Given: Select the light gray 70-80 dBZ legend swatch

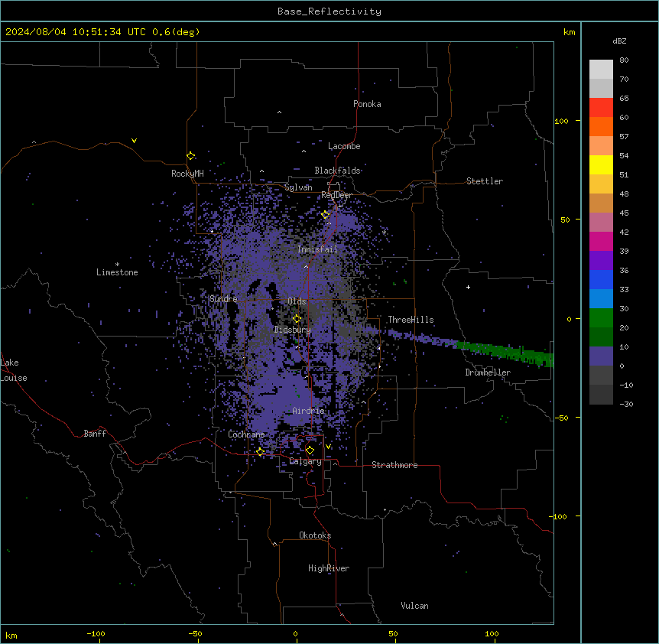Looking at the screenshot, I should tap(601, 70).
